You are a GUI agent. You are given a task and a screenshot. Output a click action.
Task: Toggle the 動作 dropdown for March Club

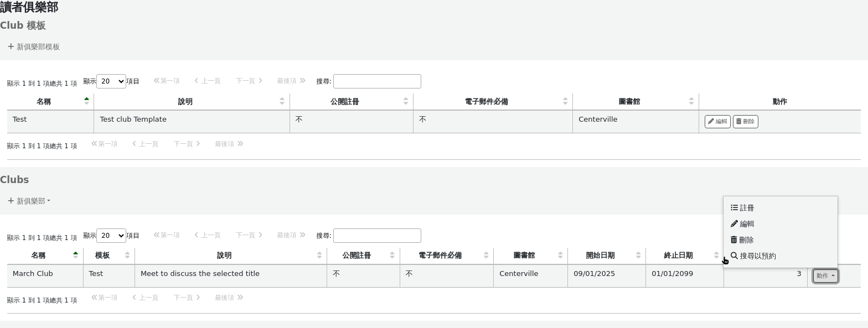coord(825,276)
